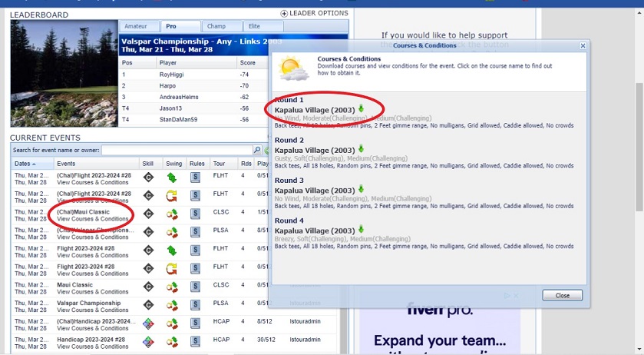Viewport: 644px width, 355px height.
Task: Select player AndreasHelms in the leaderboard
Action: (x=179, y=97)
